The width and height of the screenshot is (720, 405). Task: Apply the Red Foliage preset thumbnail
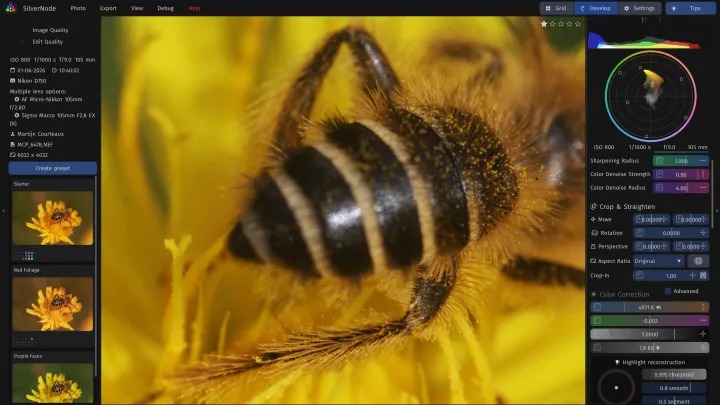[52, 304]
